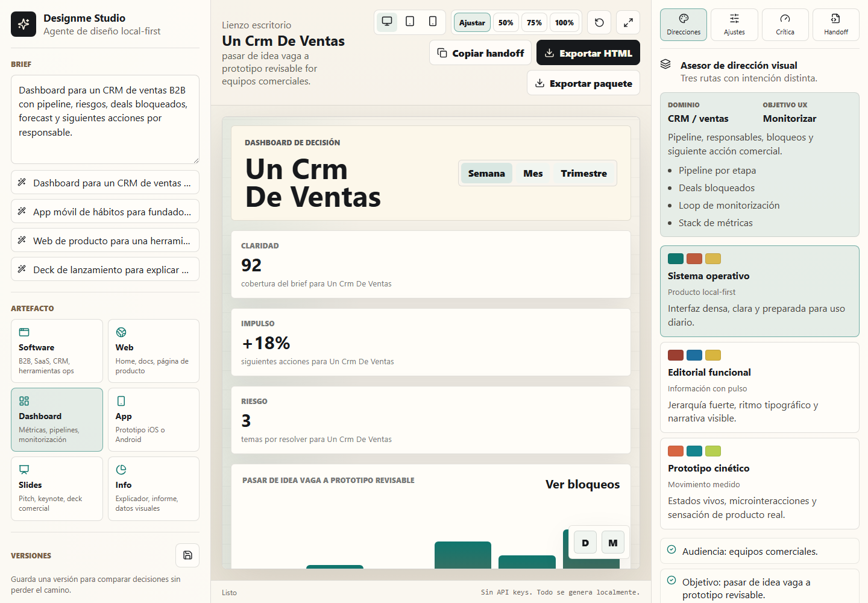This screenshot has height=603, width=868.
Task: Open the Crítica tab
Action: (x=785, y=25)
